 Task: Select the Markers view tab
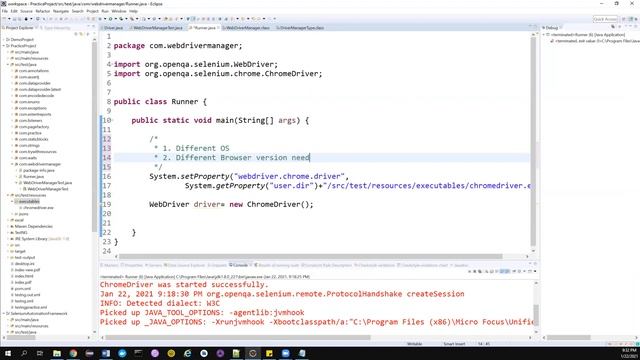point(109,265)
